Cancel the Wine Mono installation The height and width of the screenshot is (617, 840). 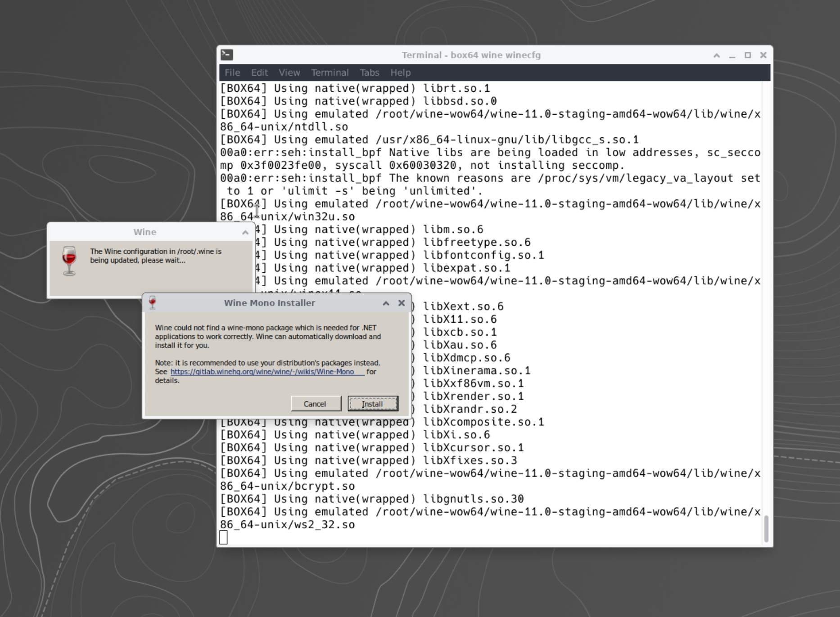(x=315, y=404)
